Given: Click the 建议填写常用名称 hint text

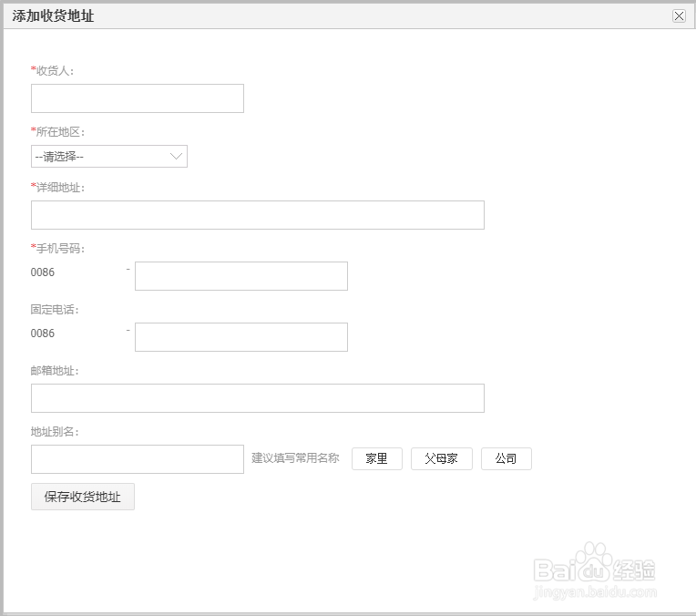Looking at the screenshot, I should coord(295,457).
